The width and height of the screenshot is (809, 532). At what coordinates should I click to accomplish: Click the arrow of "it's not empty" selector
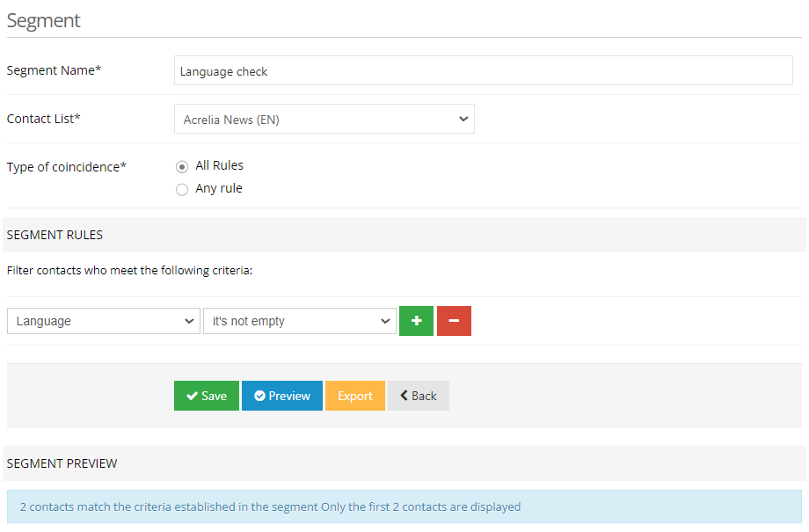[x=385, y=322]
